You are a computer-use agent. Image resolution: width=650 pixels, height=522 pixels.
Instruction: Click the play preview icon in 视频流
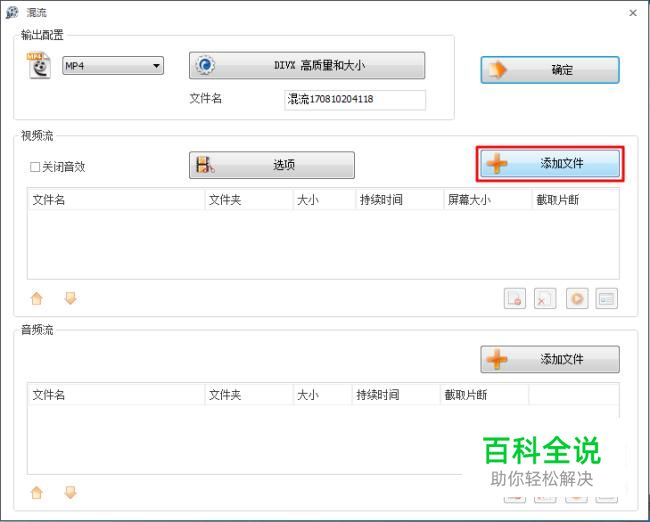(577, 299)
